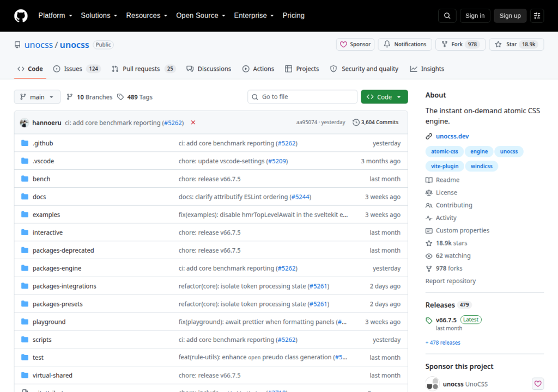Expand the Platform menu
The width and height of the screenshot is (558, 392).
[x=55, y=16]
